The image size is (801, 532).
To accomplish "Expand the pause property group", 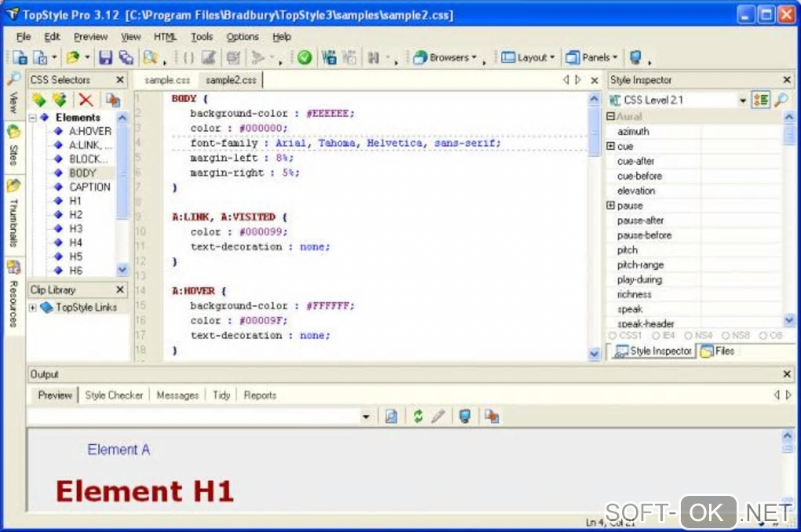I will 610,206.
